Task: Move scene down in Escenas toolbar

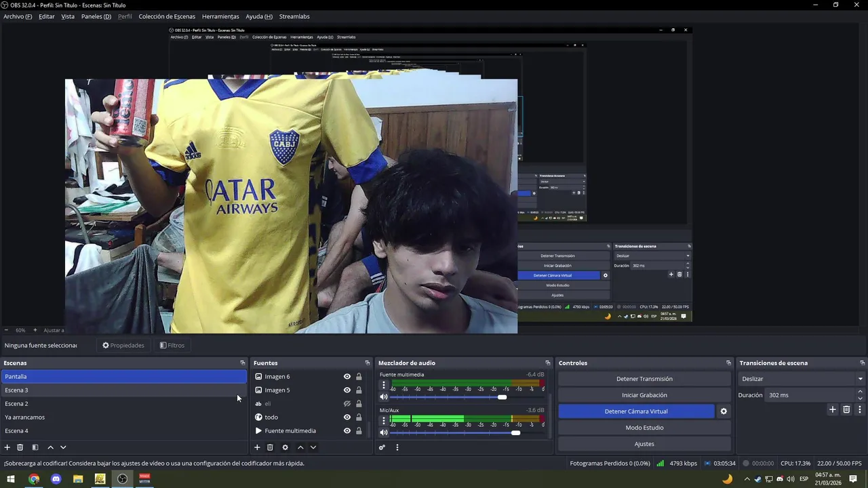Action: (x=63, y=447)
